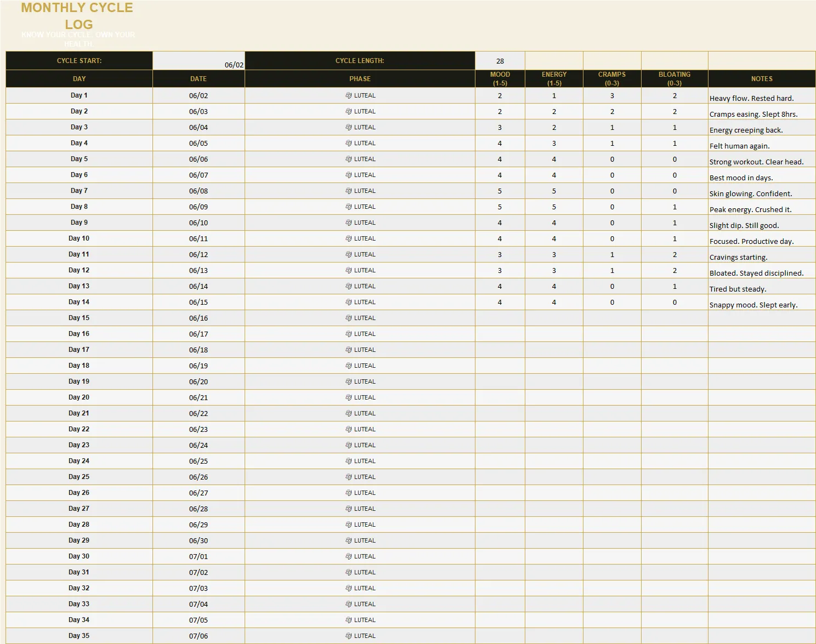Click the date cell 06/09
816x644 pixels.
coord(199,207)
